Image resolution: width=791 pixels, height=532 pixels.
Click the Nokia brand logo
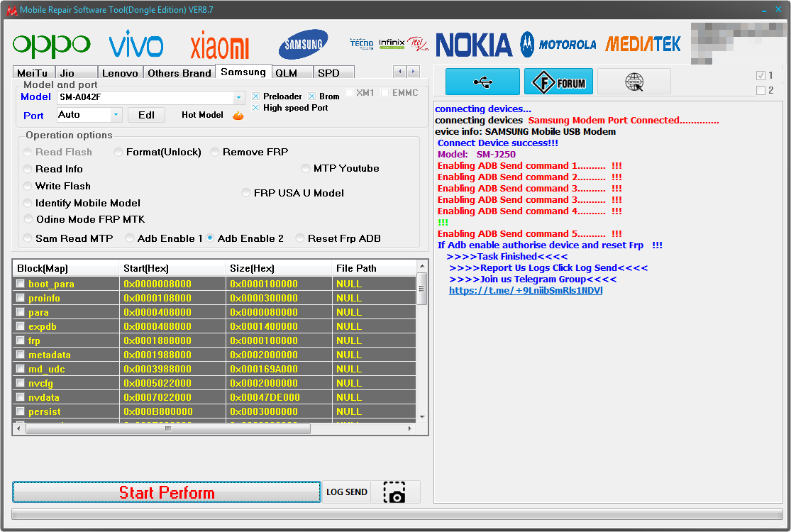tap(474, 45)
